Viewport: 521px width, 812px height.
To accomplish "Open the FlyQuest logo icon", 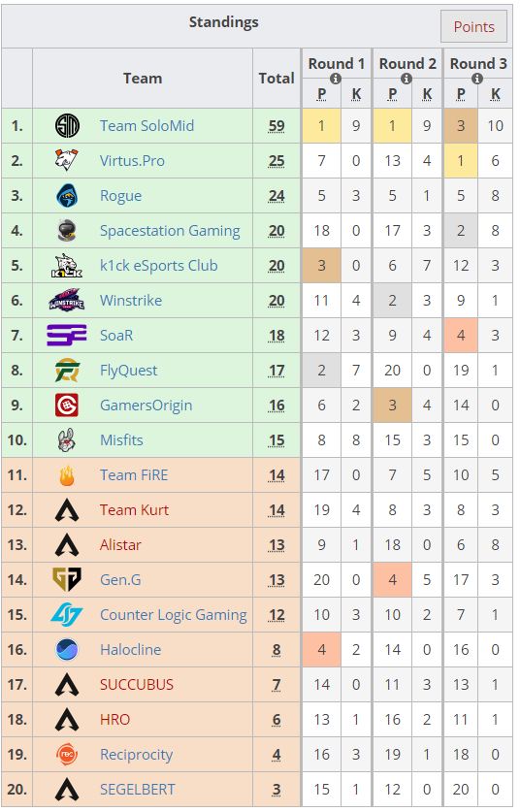I will pos(67,371).
